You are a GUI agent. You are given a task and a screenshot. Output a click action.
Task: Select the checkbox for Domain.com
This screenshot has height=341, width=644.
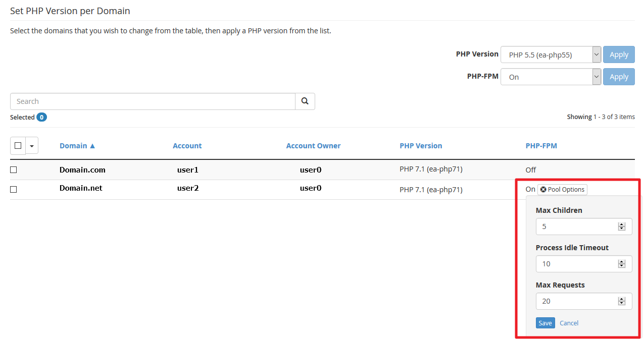(13, 169)
